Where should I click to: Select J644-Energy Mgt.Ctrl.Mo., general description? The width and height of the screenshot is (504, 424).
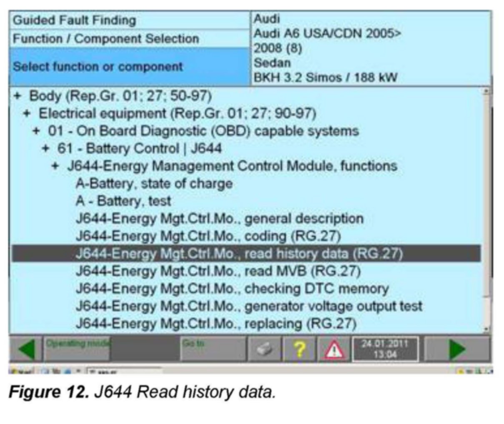[220, 218]
